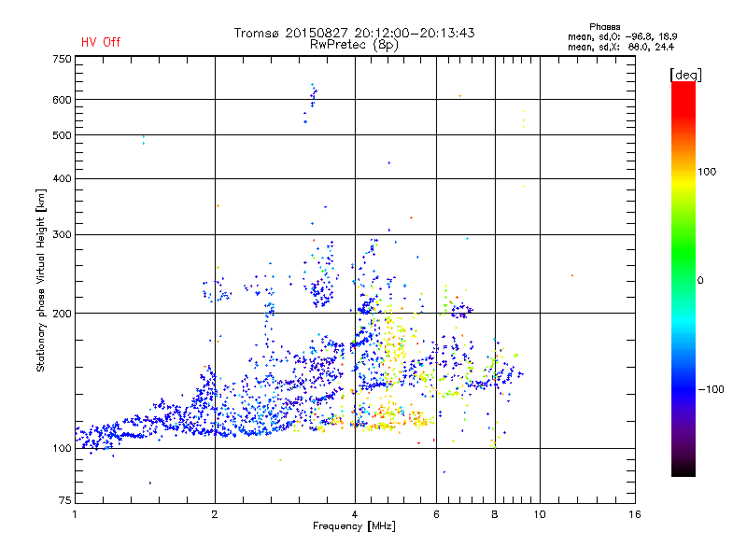Click the y-axis tick '600'
The image size is (747, 560).
click(x=62, y=100)
